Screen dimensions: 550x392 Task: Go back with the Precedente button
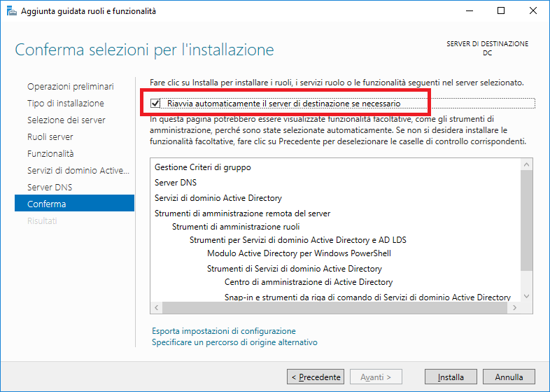(x=316, y=377)
